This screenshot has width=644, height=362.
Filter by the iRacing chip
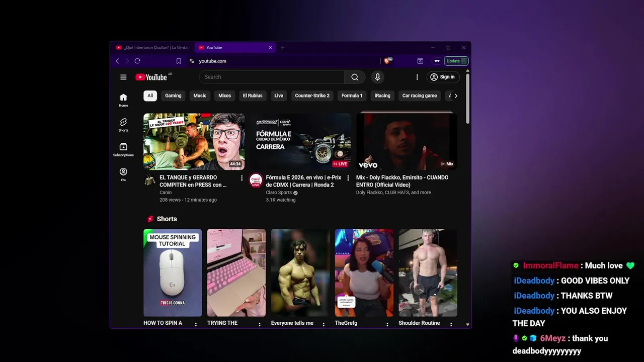(382, 96)
